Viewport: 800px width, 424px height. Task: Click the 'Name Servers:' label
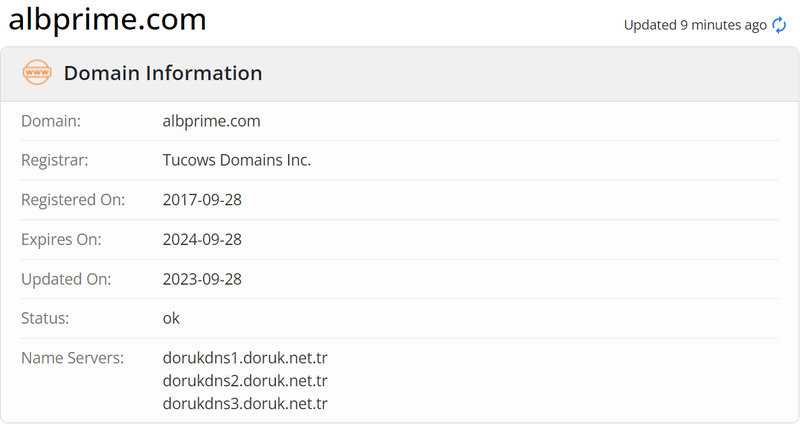pyautogui.click(x=72, y=358)
